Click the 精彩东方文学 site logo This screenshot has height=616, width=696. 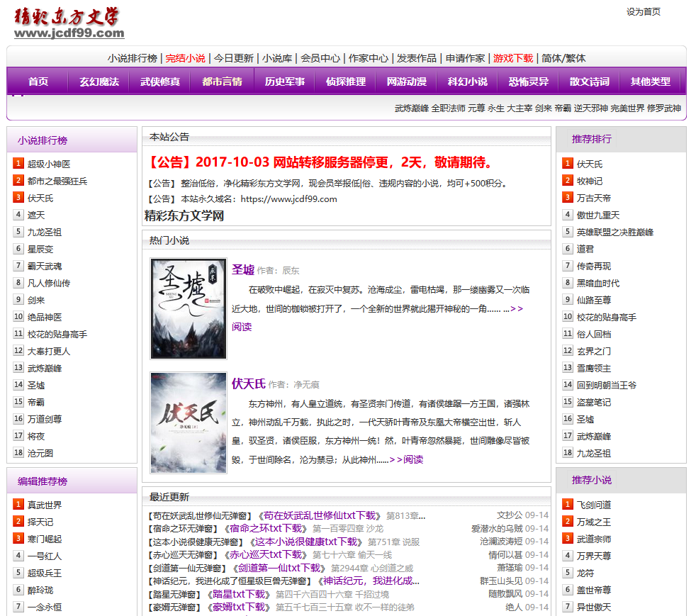click(x=69, y=23)
